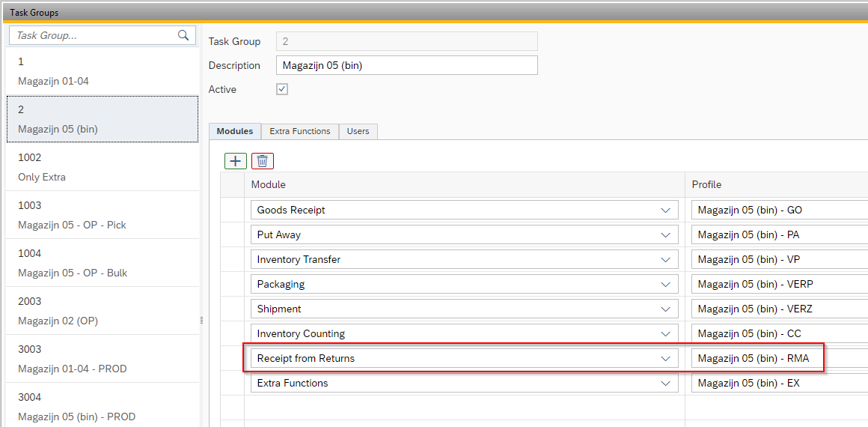
Task: Click into the Description text field
Action: point(406,65)
